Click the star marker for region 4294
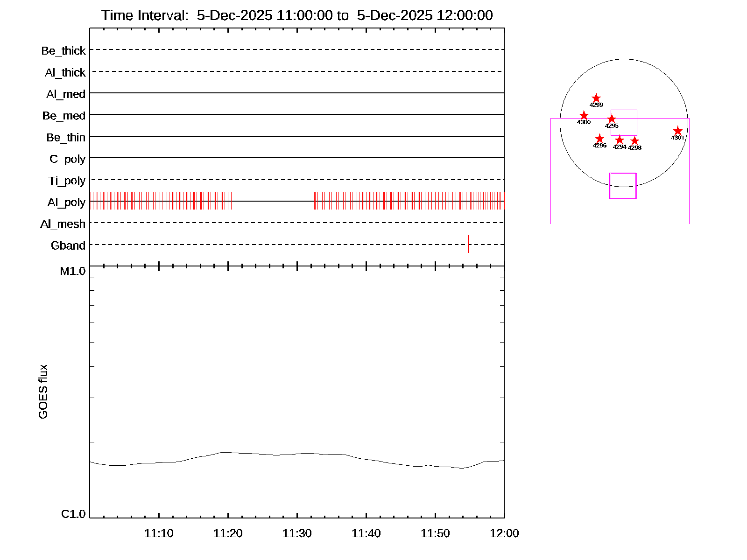This screenshot has height=560, width=747. pyautogui.click(x=620, y=140)
